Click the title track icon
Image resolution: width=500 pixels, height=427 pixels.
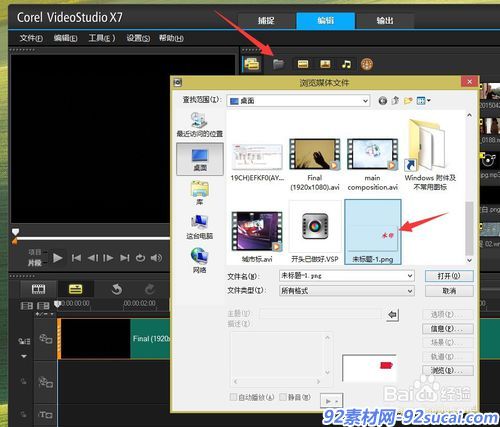point(46,415)
